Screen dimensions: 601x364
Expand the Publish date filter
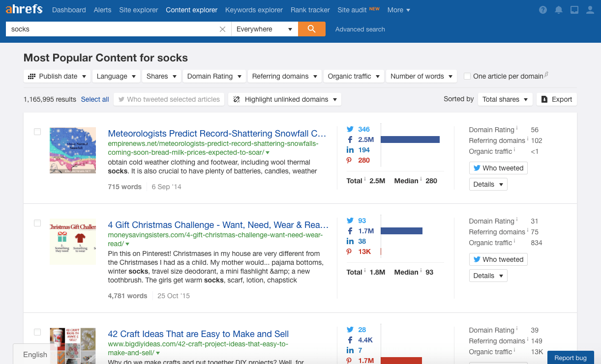click(58, 76)
